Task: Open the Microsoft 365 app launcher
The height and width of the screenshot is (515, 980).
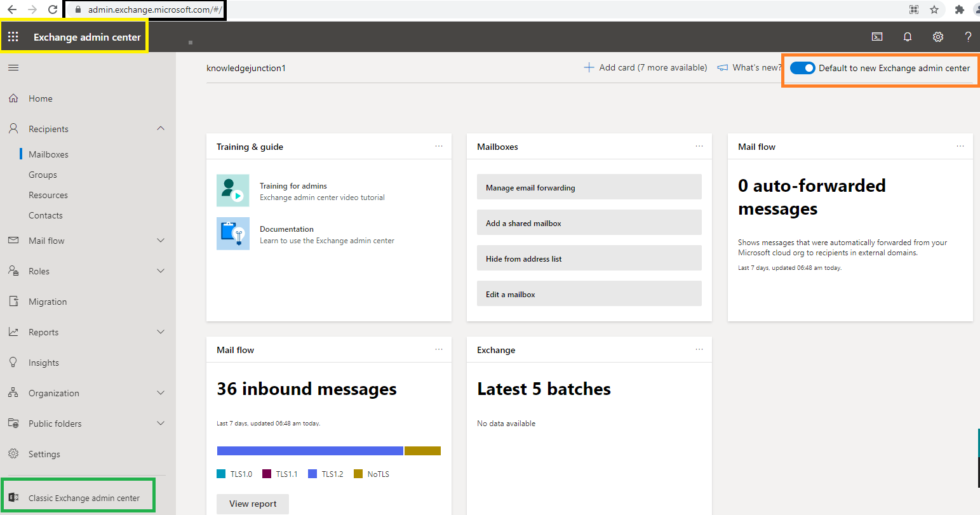Action: (x=13, y=36)
